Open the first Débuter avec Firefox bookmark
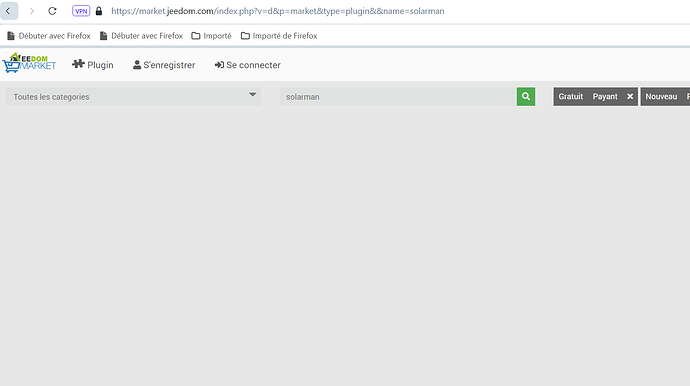This screenshot has width=690, height=386. click(49, 36)
